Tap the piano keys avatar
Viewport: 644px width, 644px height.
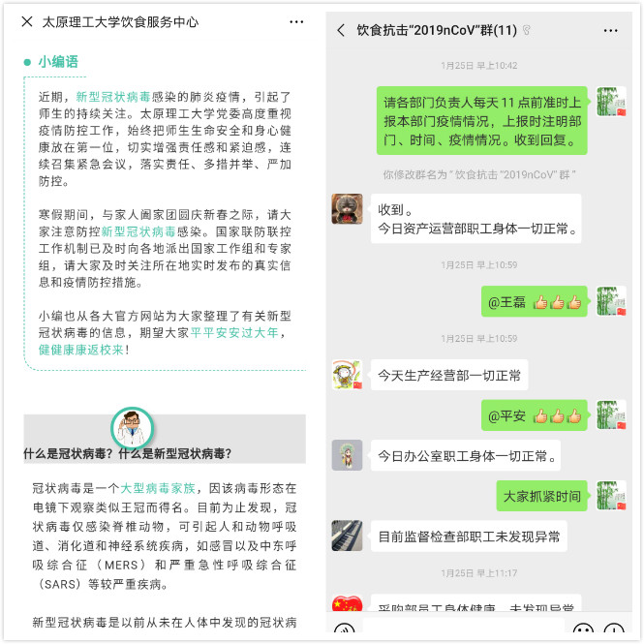click(x=347, y=536)
